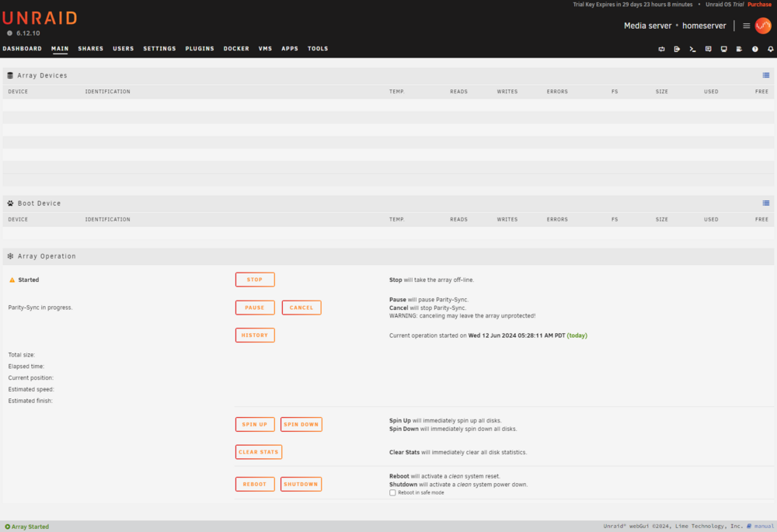Click the Boot Device paw icon

click(x=10, y=203)
